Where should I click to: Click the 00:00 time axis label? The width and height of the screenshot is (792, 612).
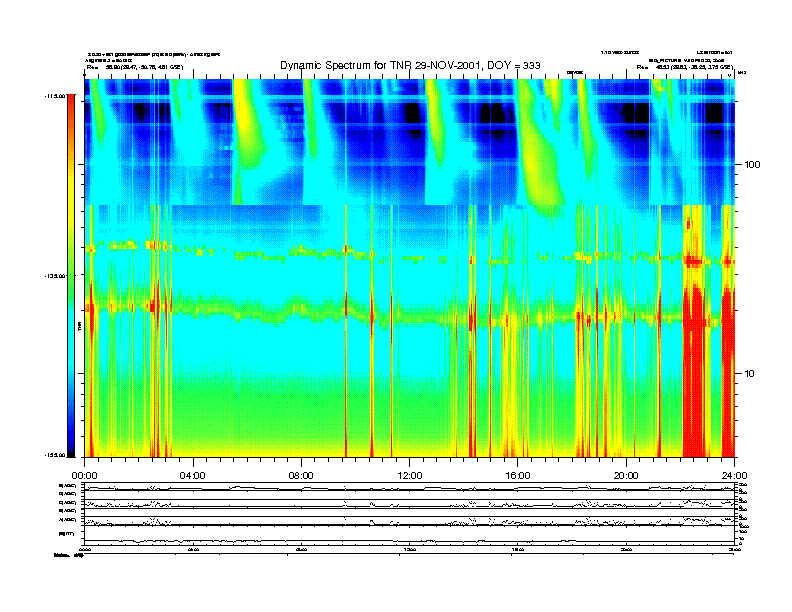(84, 476)
